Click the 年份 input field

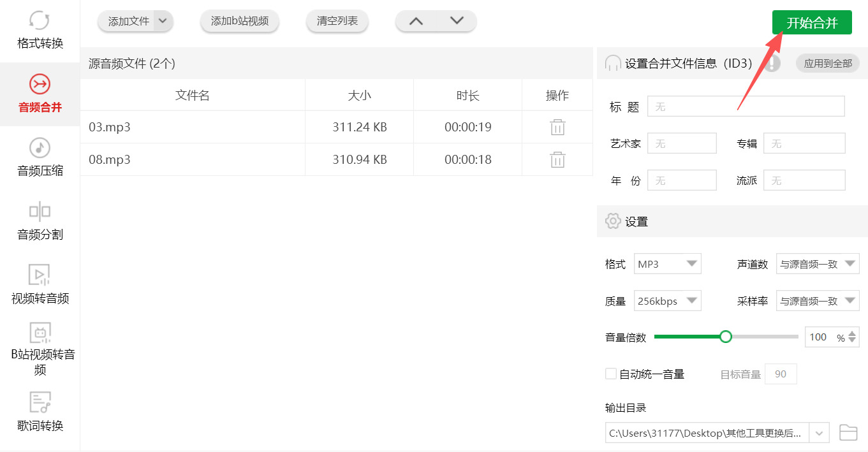682,180
